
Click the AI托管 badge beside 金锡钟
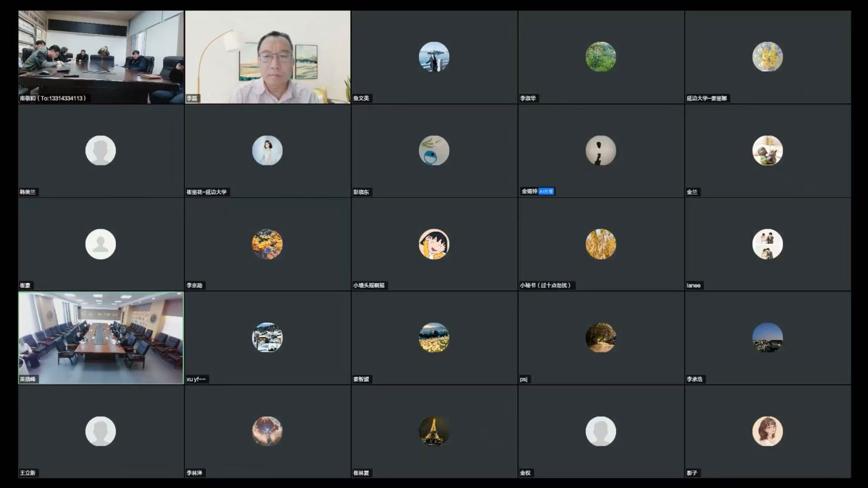point(546,191)
